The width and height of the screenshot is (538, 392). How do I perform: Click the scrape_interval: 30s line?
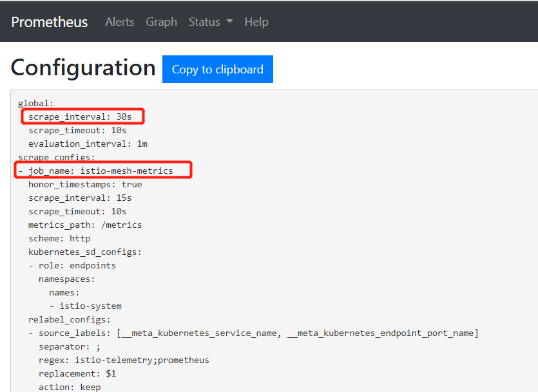80,117
